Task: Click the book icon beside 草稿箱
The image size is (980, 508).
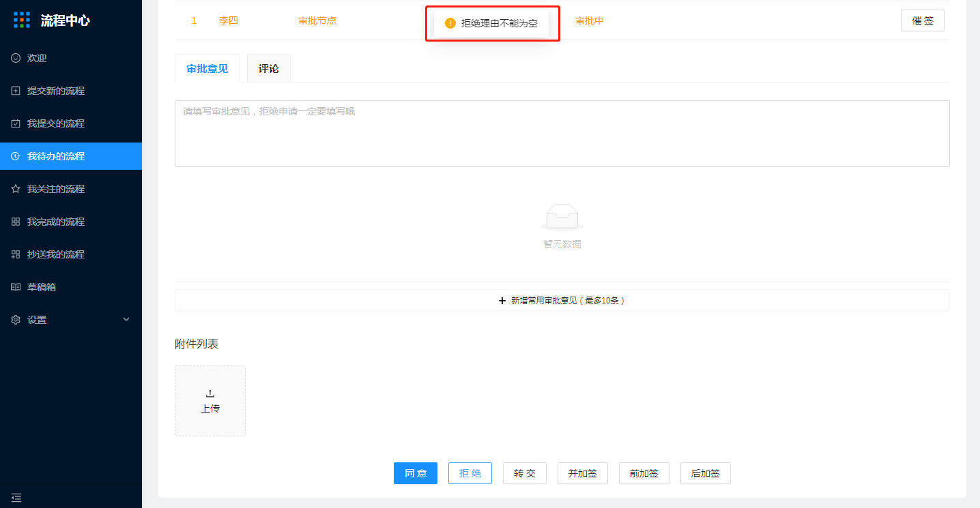Action: [x=16, y=287]
